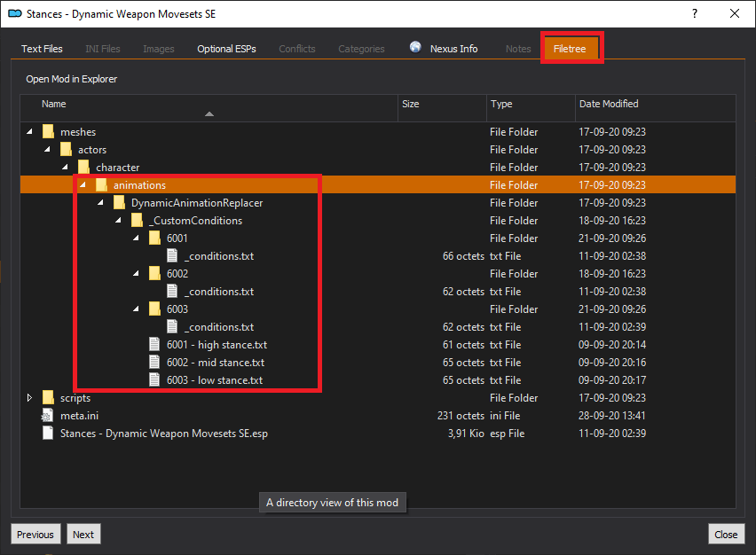Select _conditions.txt under folder 6001
This screenshot has height=555, width=756.
coord(219,256)
